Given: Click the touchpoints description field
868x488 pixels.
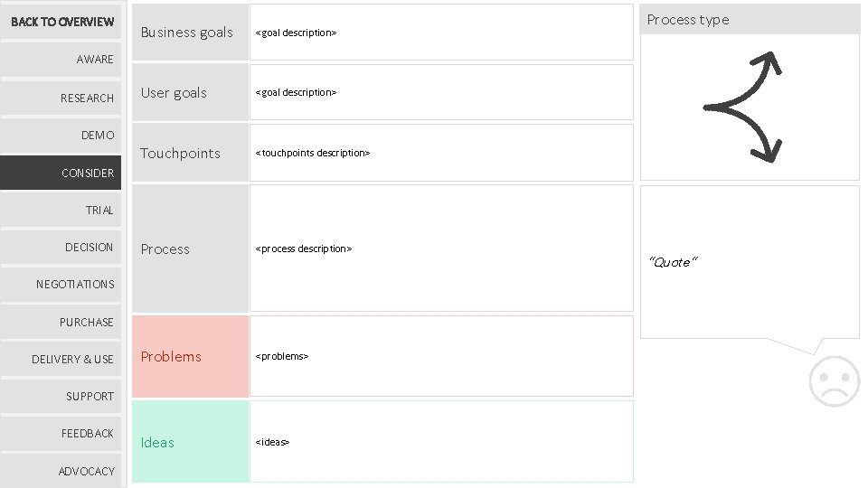Looking at the screenshot, I should 441,153.
